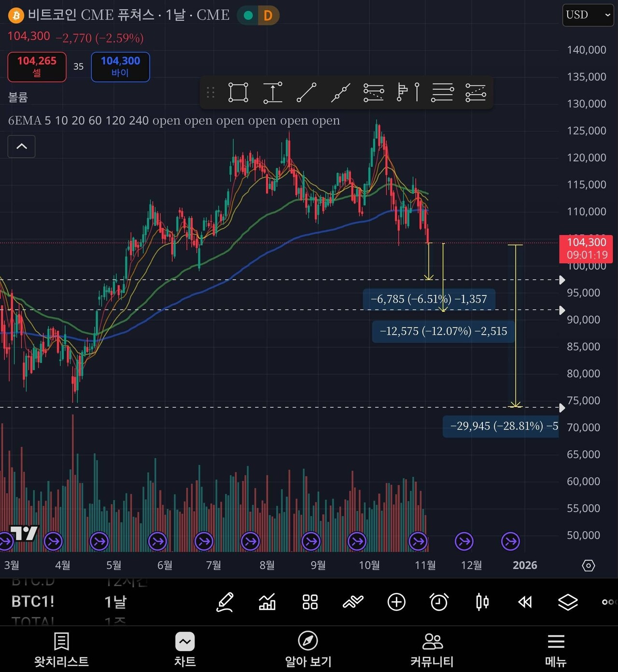This screenshot has width=618, height=672.
Task: Select the rectangle drawing tool
Action: tap(238, 92)
